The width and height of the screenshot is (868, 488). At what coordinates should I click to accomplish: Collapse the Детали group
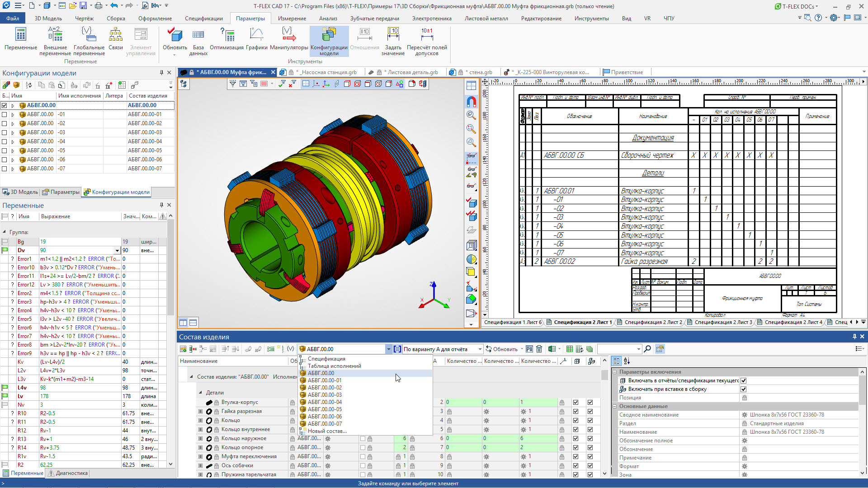pos(200,393)
